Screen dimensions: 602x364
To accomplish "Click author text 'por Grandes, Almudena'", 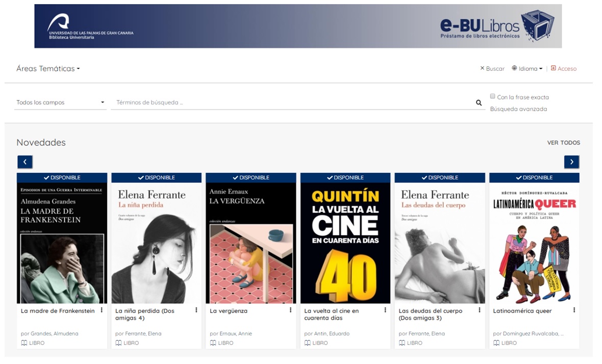I will (49, 334).
